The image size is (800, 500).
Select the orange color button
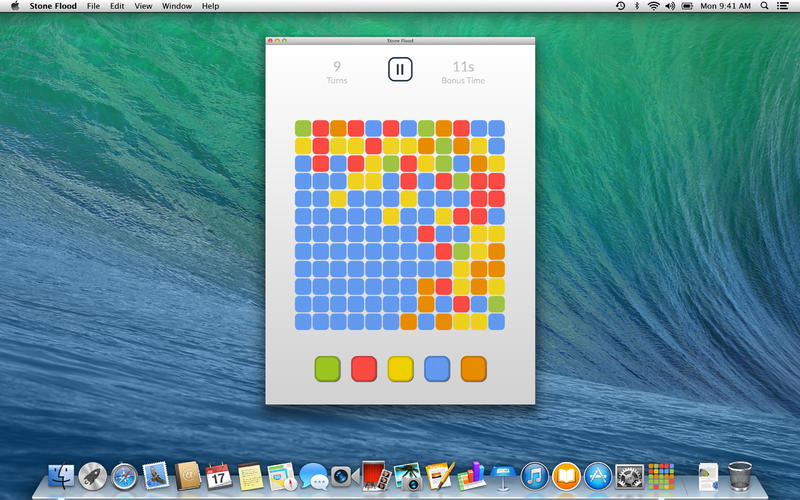[473, 369]
